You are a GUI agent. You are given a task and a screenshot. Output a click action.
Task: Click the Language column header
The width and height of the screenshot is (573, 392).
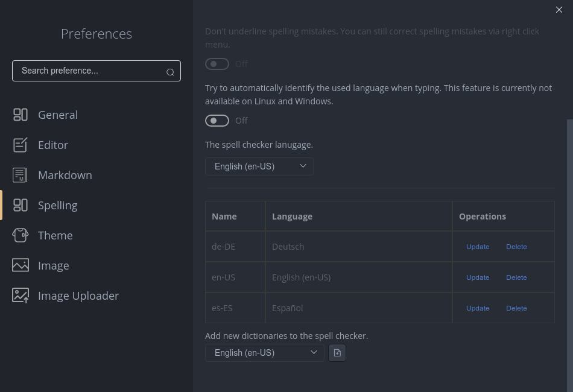[x=359, y=217]
